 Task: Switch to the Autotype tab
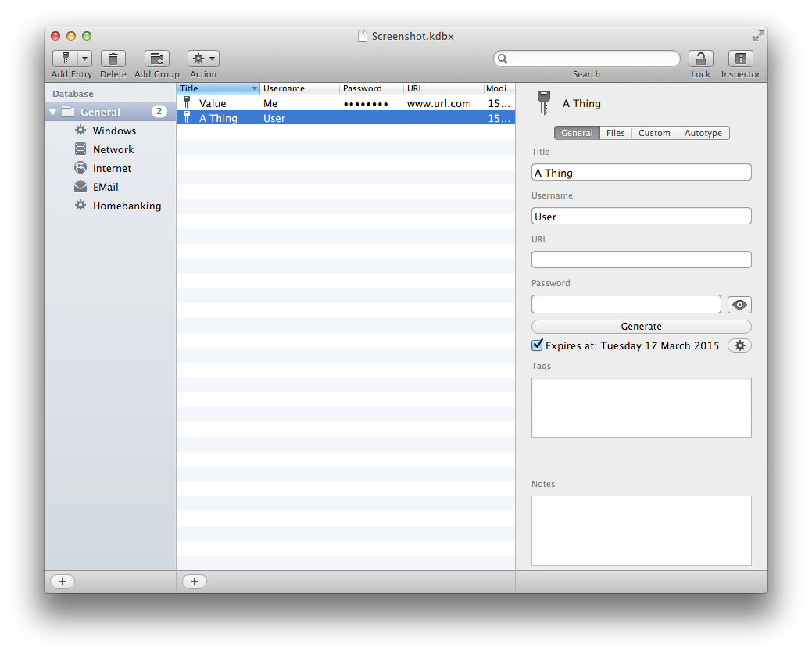click(703, 133)
